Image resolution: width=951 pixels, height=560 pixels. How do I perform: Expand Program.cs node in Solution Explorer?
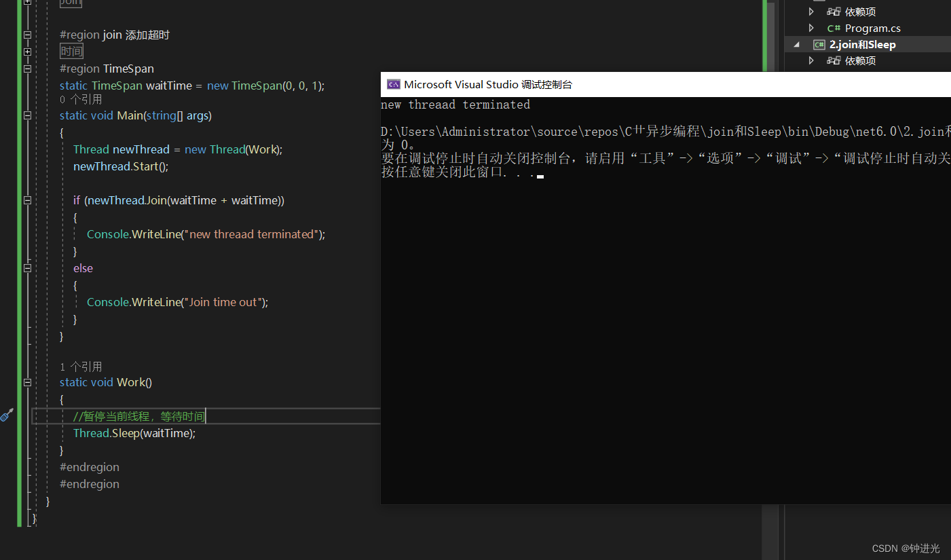[x=811, y=29]
